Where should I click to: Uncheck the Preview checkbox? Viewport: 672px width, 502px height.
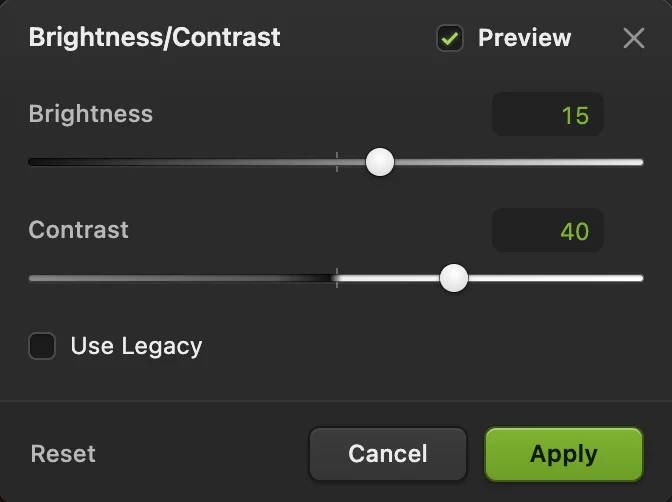point(450,38)
